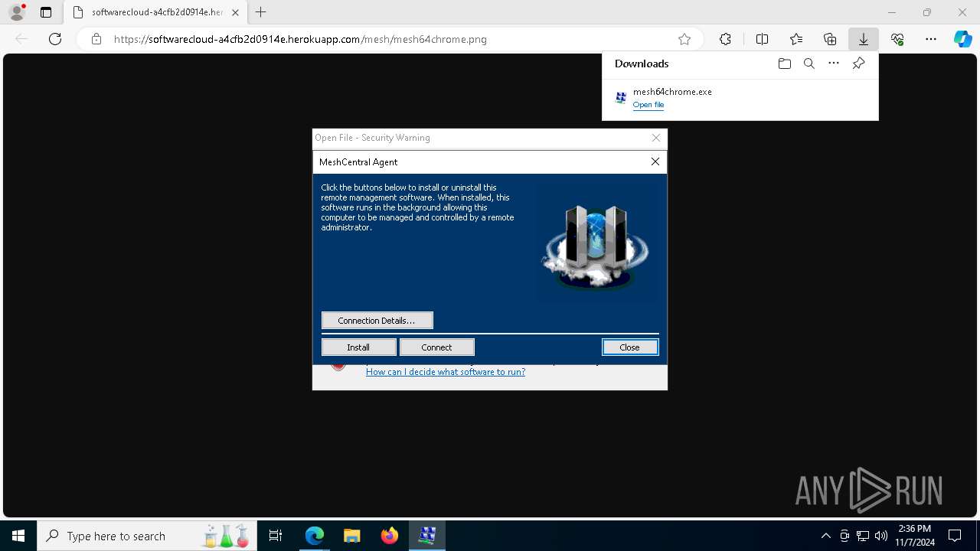980x551 pixels.
Task: Pin the Downloads panel
Action: tap(858, 64)
